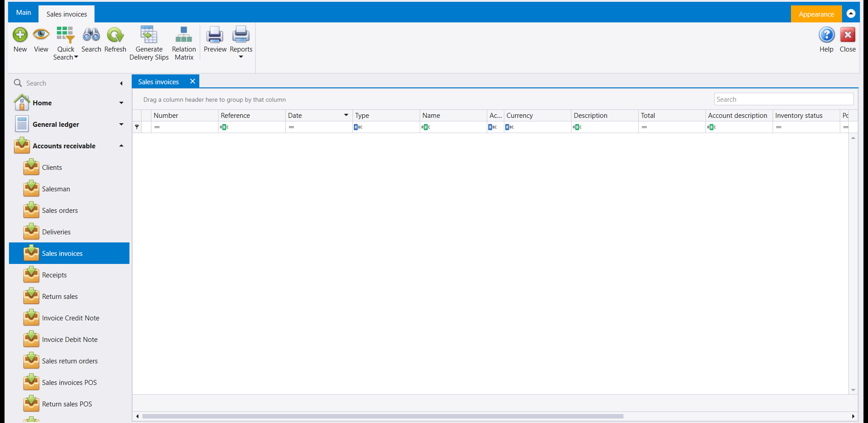Preview the invoice printout
868x423 pixels.
click(215, 40)
